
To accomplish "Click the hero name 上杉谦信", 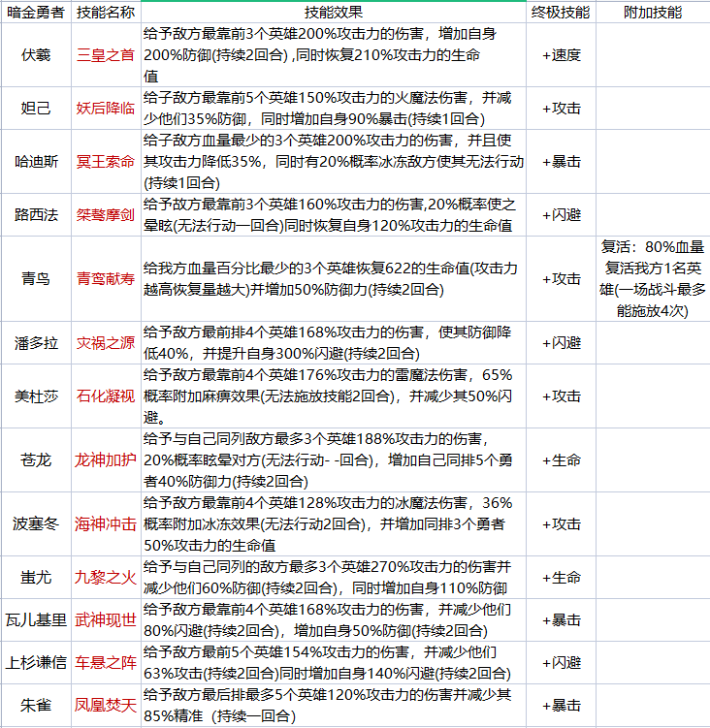I will tap(36, 662).
